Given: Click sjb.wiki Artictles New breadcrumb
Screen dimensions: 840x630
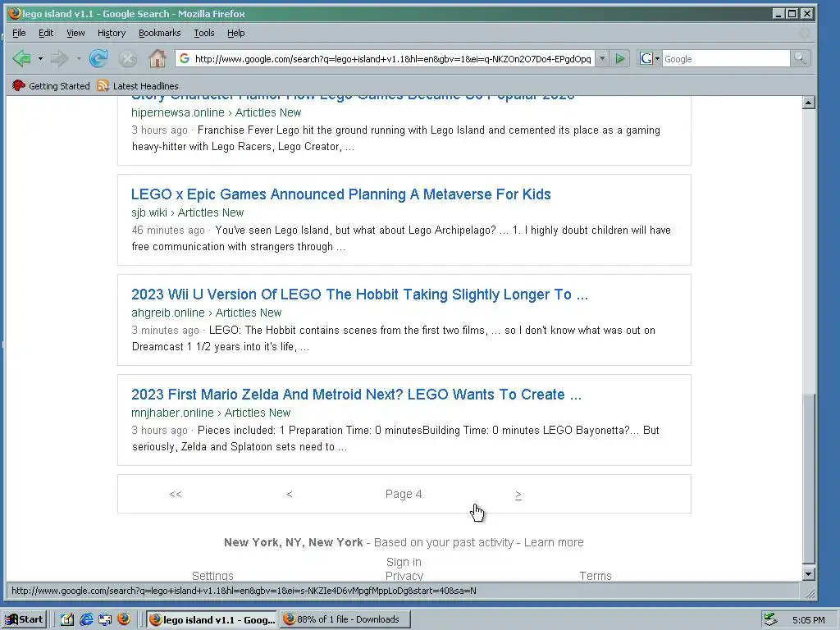Looking at the screenshot, I should [188, 212].
